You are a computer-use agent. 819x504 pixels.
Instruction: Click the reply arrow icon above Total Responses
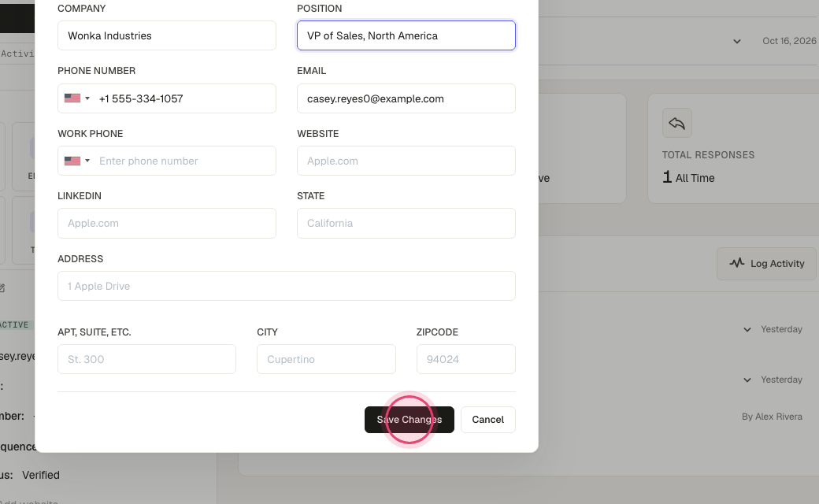677,123
